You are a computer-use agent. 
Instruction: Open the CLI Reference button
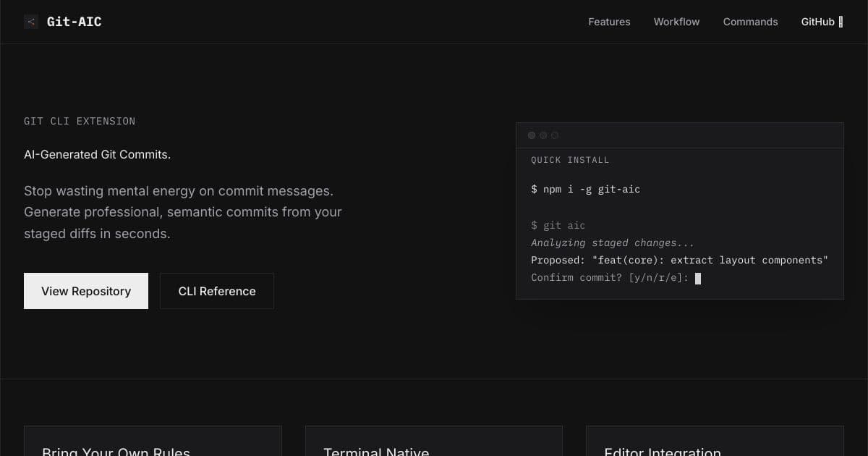(x=217, y=291)
